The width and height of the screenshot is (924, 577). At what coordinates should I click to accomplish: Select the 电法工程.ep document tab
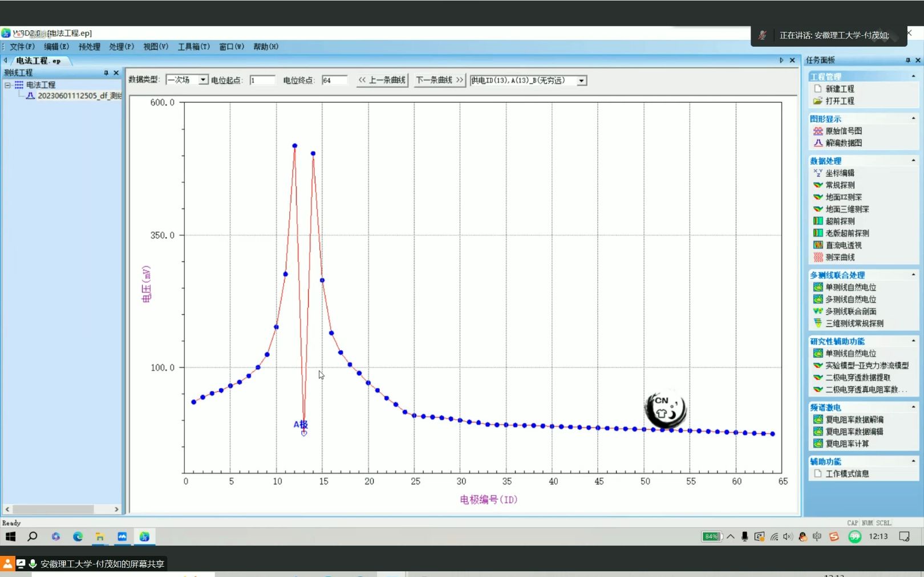click(38, 60)
